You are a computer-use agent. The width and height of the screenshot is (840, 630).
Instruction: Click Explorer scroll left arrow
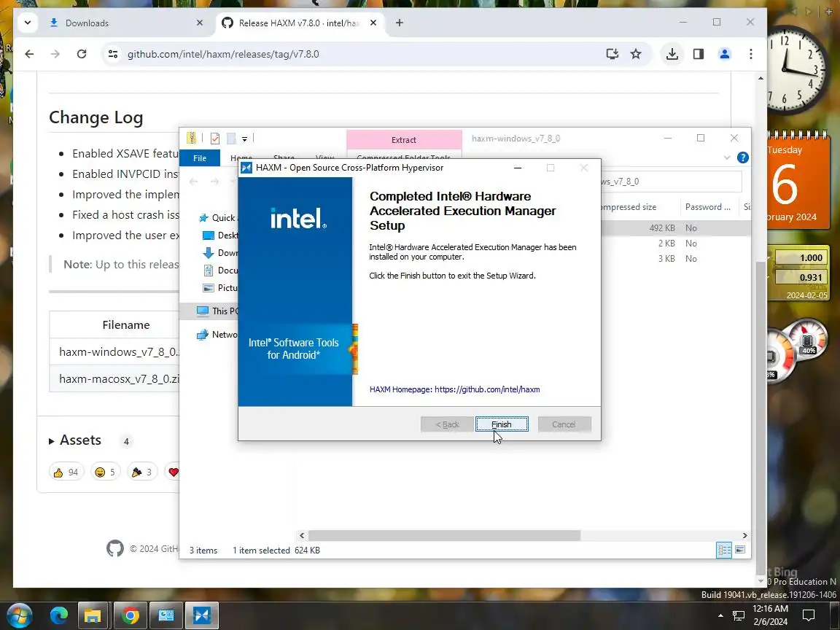point(302,536)
